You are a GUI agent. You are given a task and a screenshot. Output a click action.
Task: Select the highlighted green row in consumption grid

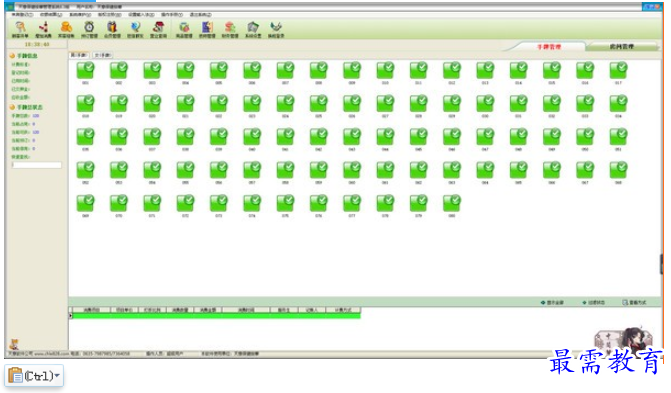[217, 316]
